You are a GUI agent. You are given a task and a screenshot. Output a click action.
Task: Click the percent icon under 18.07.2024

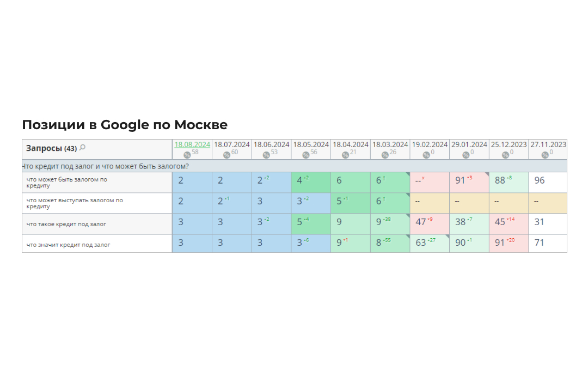(227, 155)
